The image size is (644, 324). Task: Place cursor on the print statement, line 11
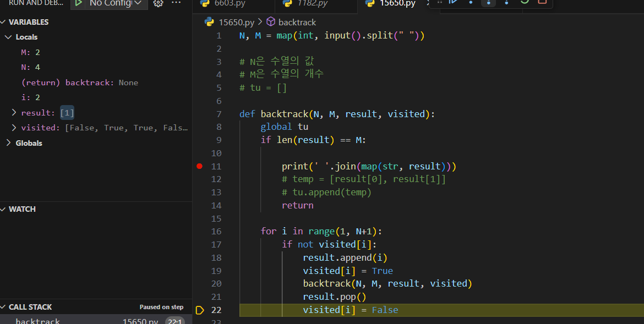(x=369, y=166)
